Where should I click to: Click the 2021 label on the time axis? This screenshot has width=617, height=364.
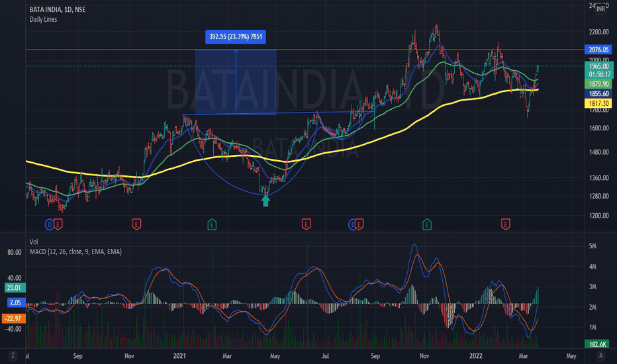click(x=179, y=356)
